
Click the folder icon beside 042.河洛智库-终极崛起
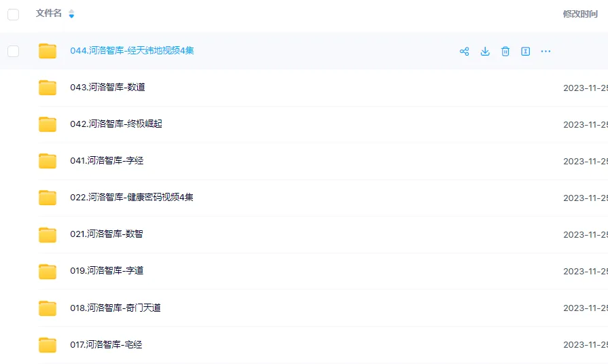(48, 124)
